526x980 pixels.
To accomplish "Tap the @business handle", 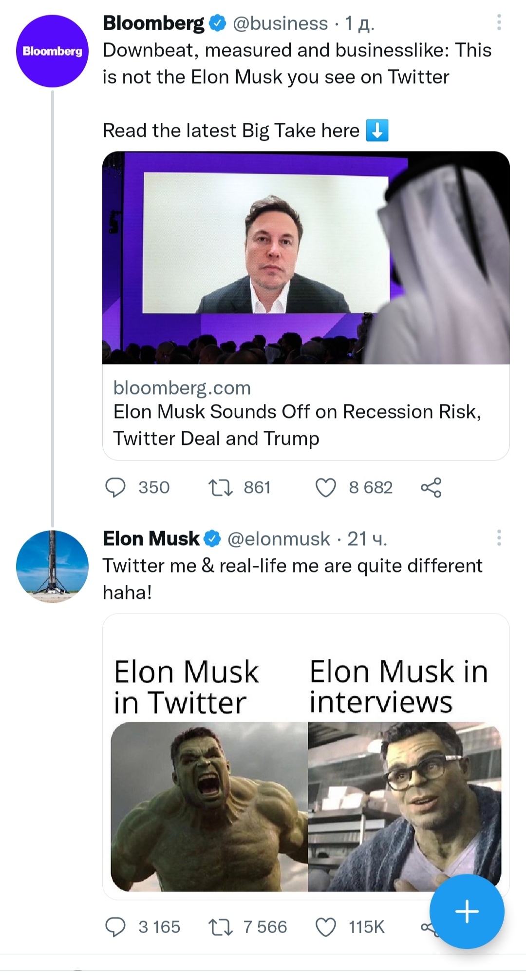I will pos(281,23).
